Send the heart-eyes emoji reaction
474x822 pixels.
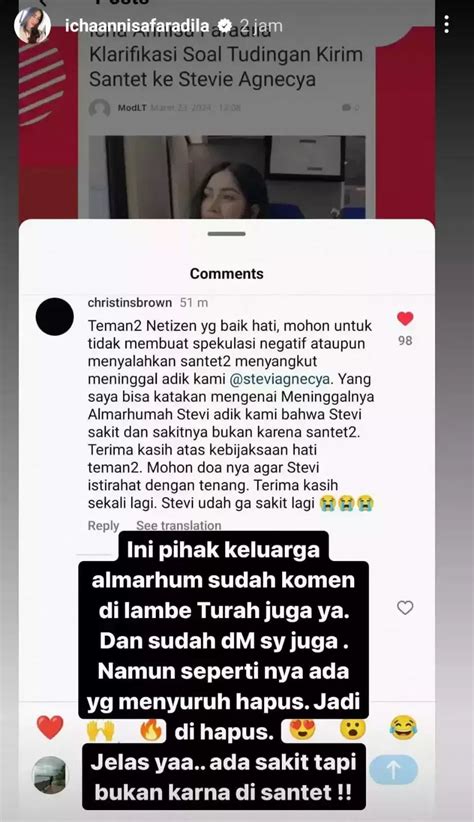pyautogui.click(x=303, y=729)
